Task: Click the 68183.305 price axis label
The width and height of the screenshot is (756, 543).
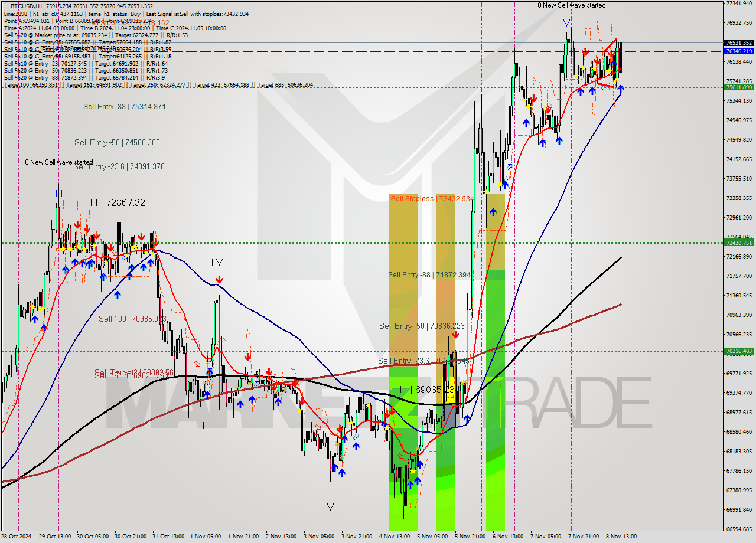Action: pyautogui.click(x=739, y=452)
